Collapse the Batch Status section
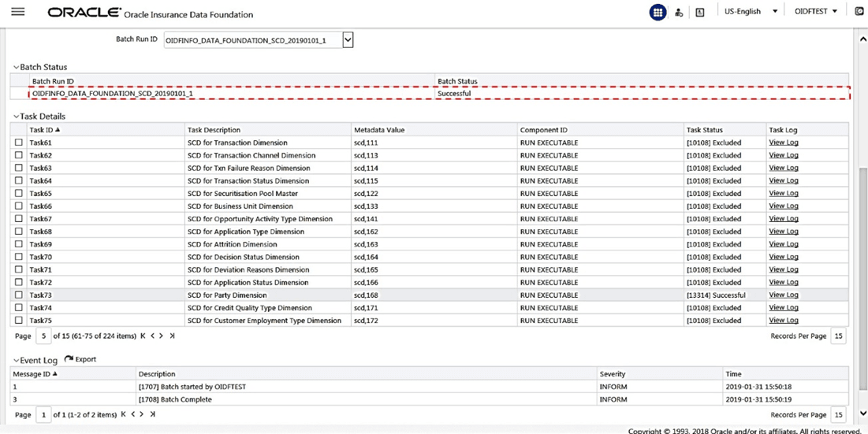Viewport: 868px width, 434px height. (16, 68)
